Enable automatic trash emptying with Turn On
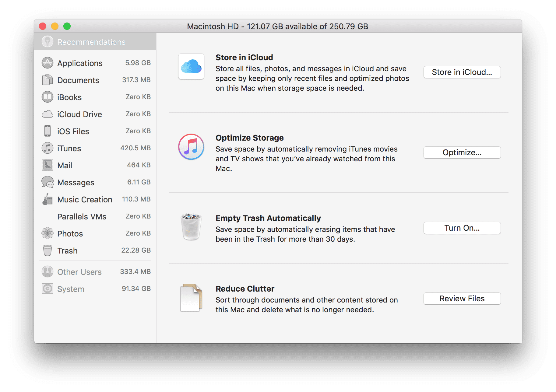This screenshot has width=556, height=392. [462, 228]
